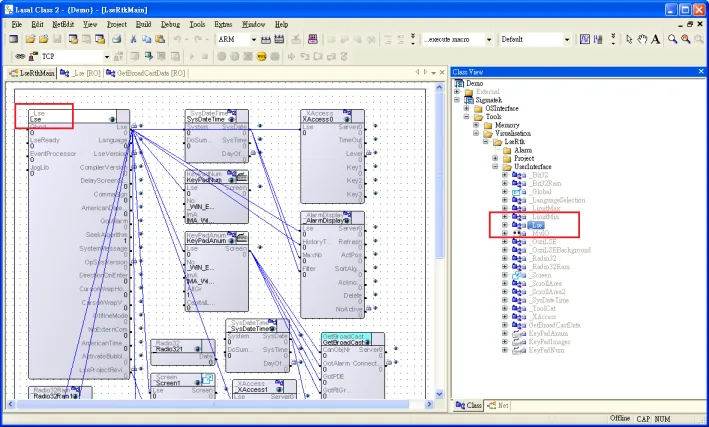Screen dimensions: 709x427
Task: Open the Window menu
Action: (253, 24)
